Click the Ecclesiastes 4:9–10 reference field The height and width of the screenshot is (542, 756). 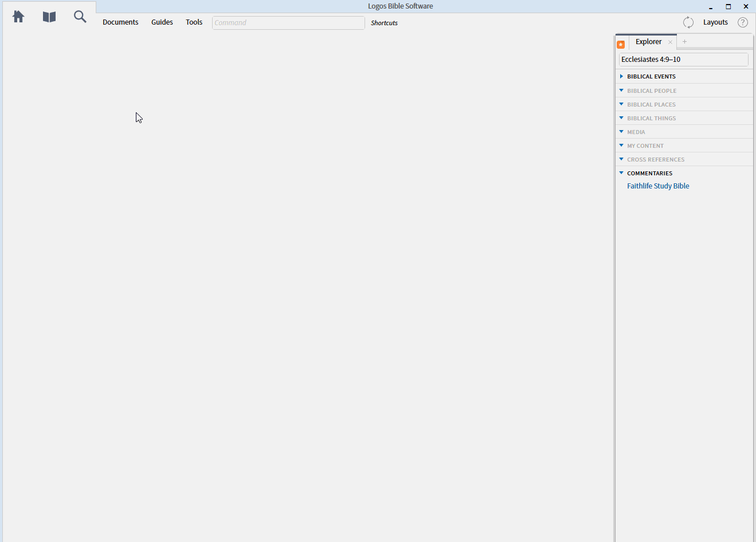click(x=684, y=60)
